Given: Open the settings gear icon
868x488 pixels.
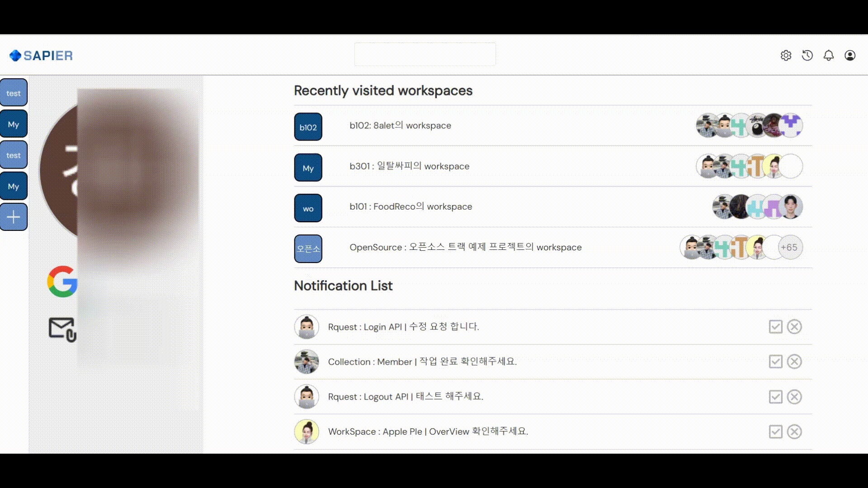Looking at the screenshot, I should (x=786, y=56).
